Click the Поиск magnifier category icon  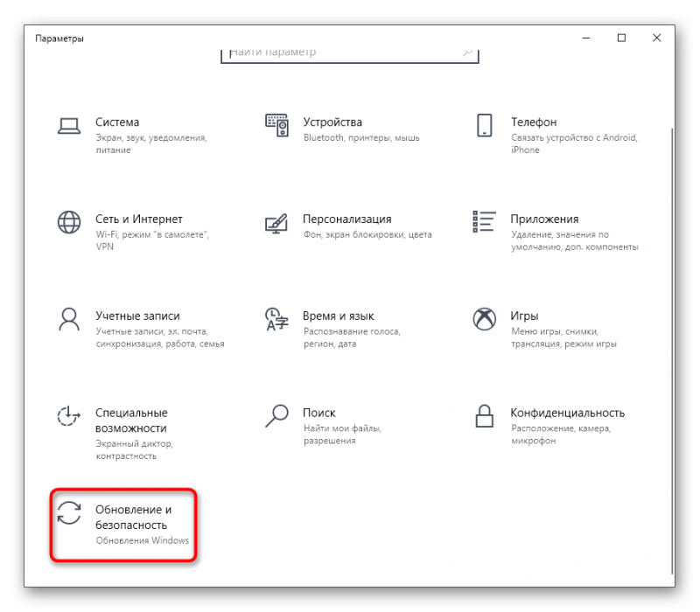click(276, 416)
